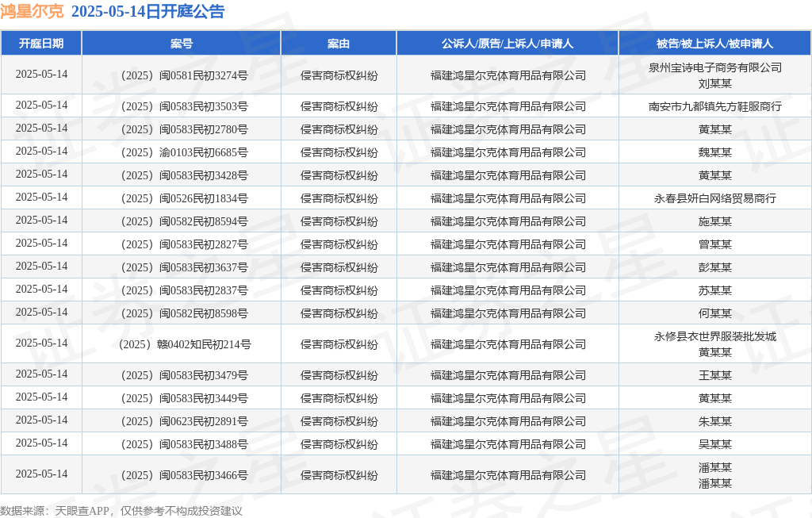Click the 开庭日期 column header
This screenshot has width=812, height=518.
click(41, 44)
